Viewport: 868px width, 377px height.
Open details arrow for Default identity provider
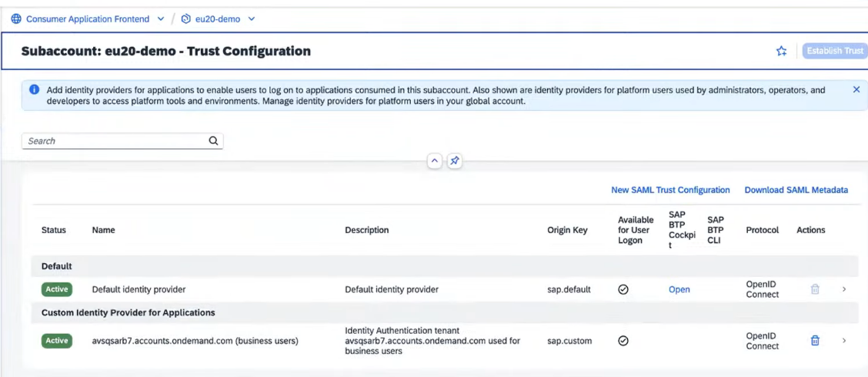point(844,289)
